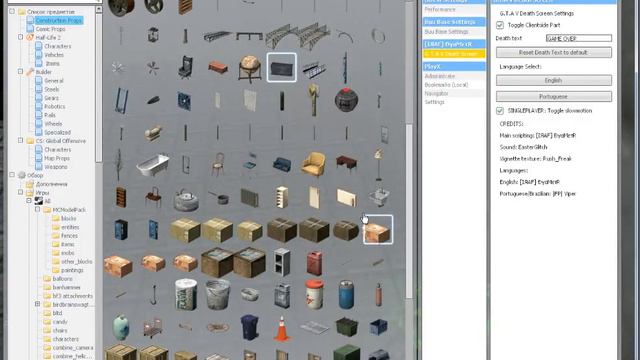Select the globe on stand prop
Viewport: 640px width, 360px height.
point(249,68)
